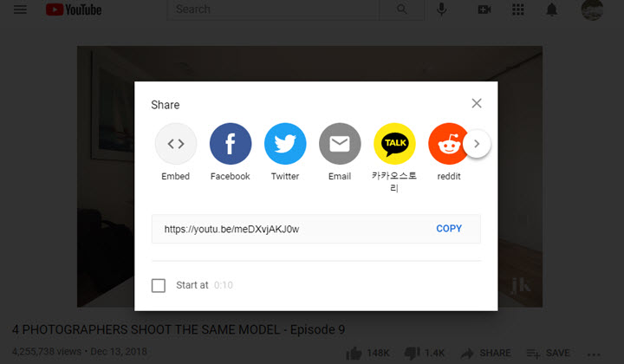Viewport: 624px width, 364px height.
Task: Focus the YouTube Search box
Action: [x=273, y=10]
